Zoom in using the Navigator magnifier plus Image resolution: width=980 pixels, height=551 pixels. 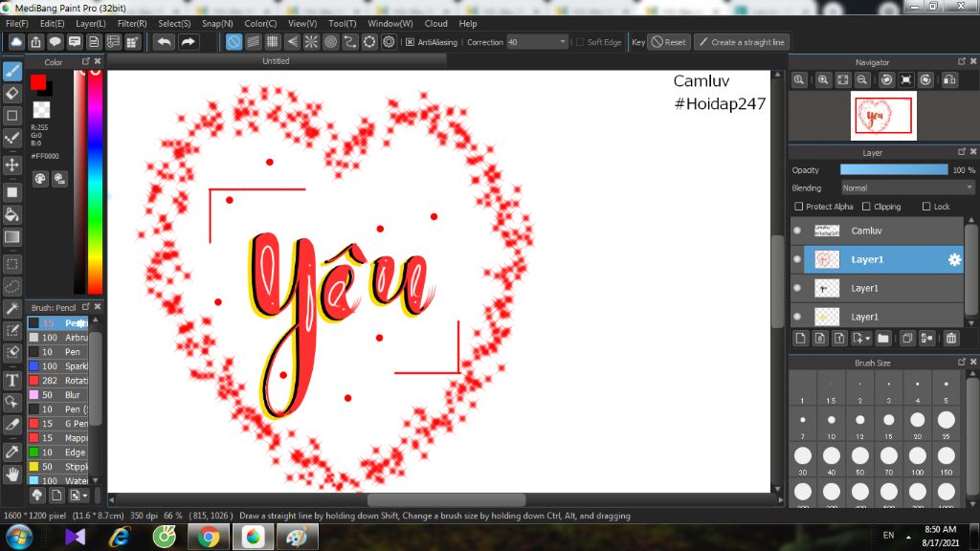[x=823, y=80]
